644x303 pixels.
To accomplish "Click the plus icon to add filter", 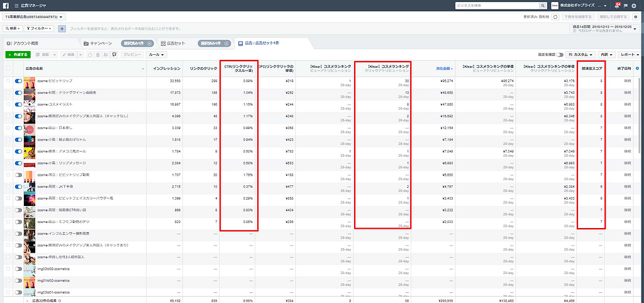I will 62,28.
